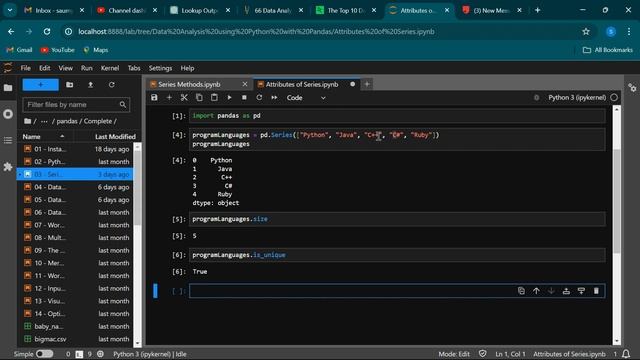The width and height of the screenshot is (640, 360).
Task: Restart kernel and run all cells
Action: pos(274,98)
